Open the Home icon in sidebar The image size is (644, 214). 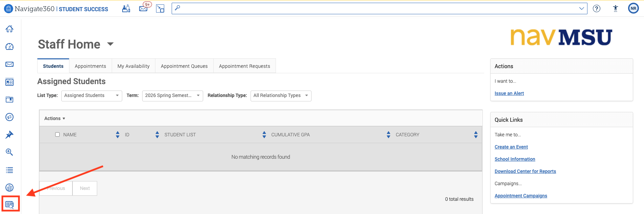(x=9, y=29)
